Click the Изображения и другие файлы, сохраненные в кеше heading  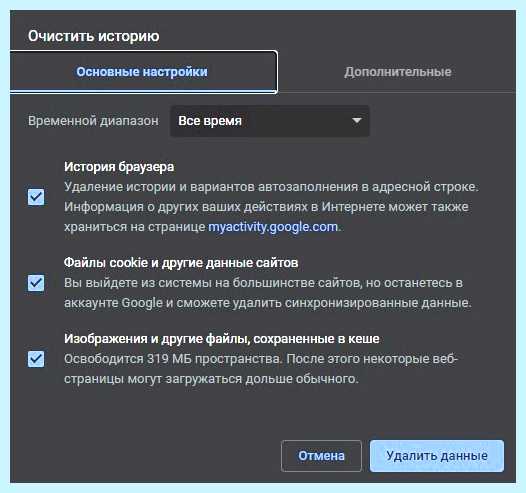pos(222,339)
